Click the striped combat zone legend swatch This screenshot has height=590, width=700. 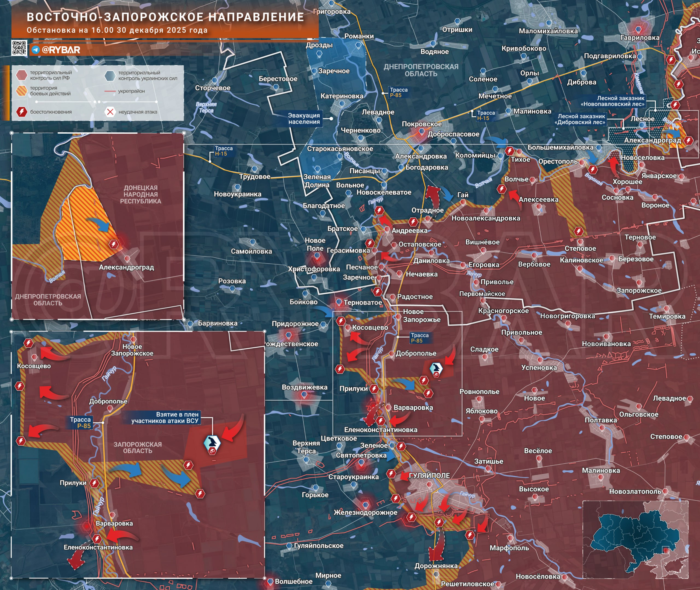[x=22, y=91]
